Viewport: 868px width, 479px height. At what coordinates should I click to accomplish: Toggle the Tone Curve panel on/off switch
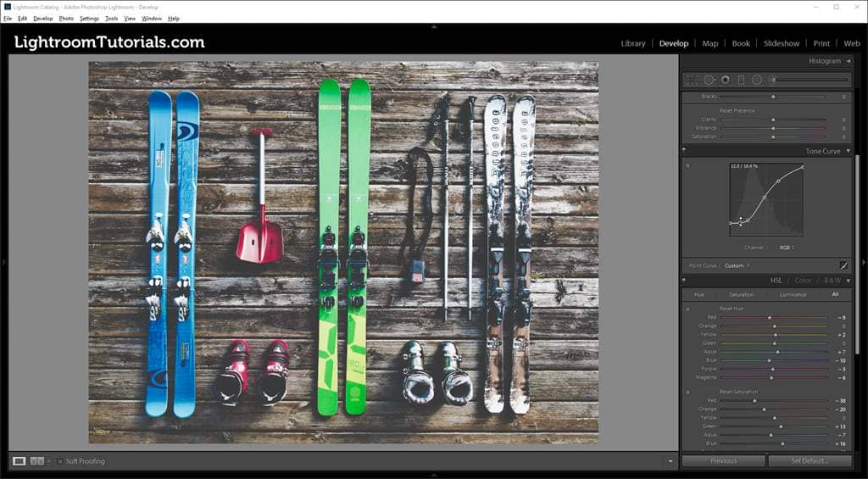tap(684, 151)
